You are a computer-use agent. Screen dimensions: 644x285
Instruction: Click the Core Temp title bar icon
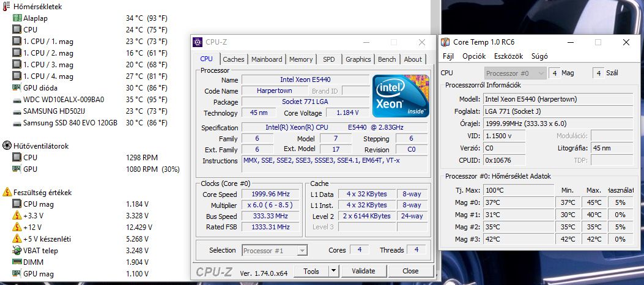click(x=445, y=42)
